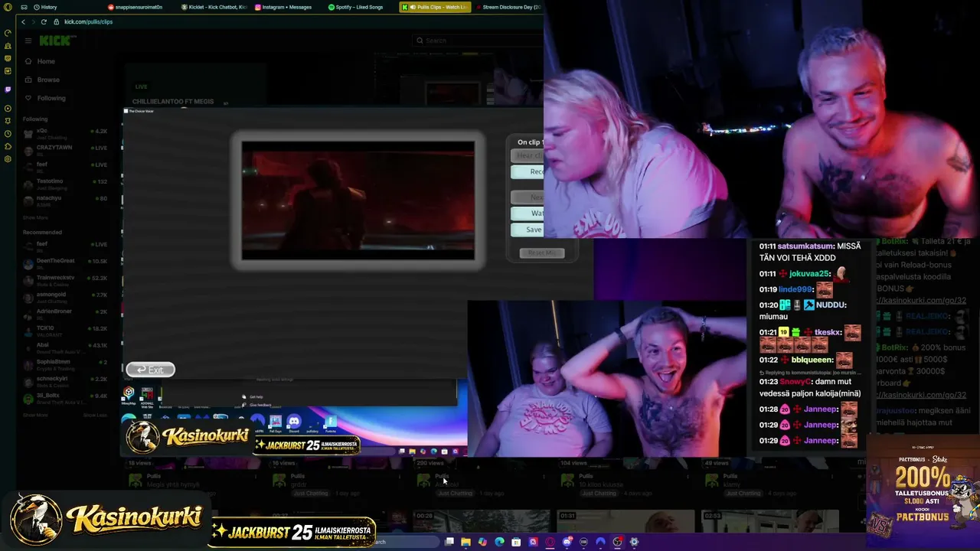The width and height of the screenshot is (980, 551).
Task: Switch to the Kicklet Kick Chatbot tab
Action: point(214,7)
